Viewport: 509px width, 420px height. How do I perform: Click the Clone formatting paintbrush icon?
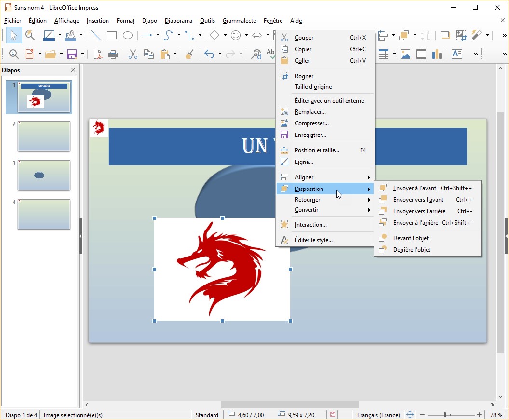[189, 54]
